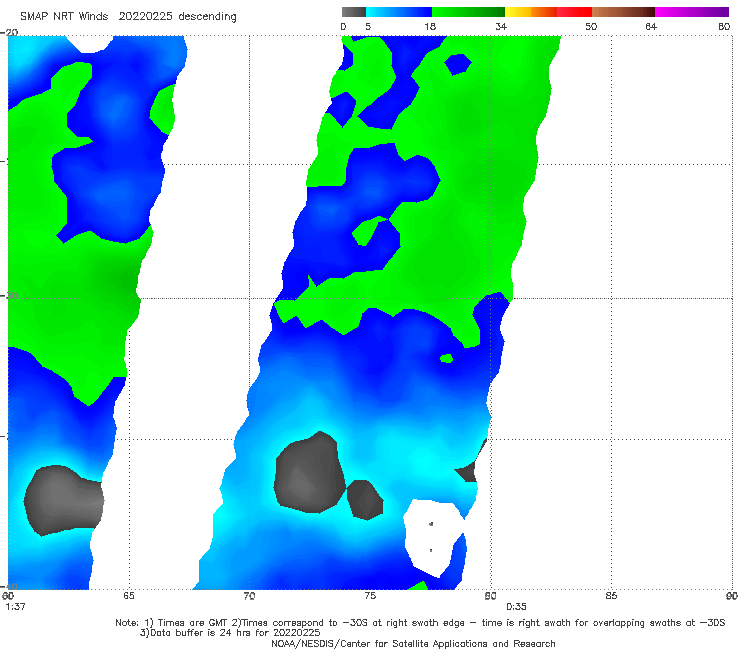Click the green 18–34 segment of the color bar
This screenshot has height=650, width=740.
tap(468, 12)
